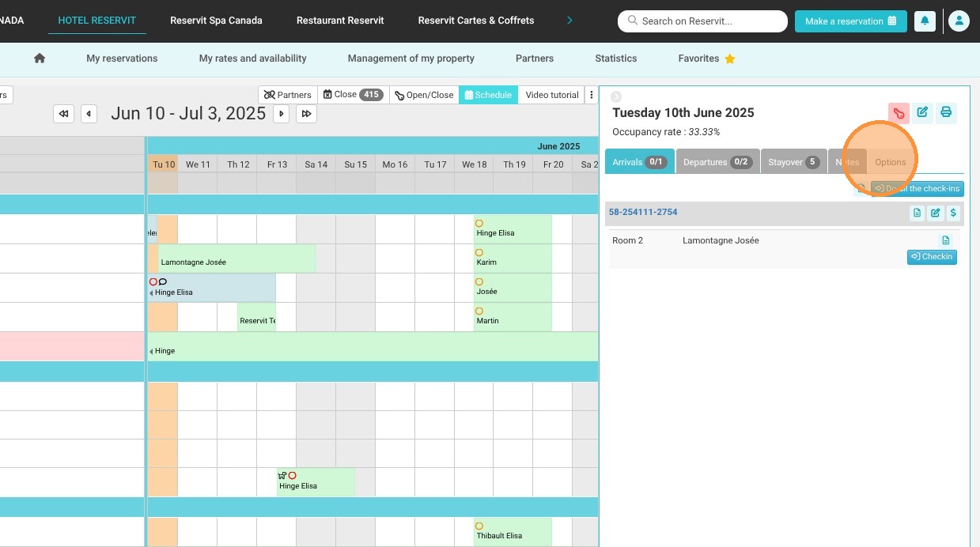Click the We 18 date column header

(475, 164)
